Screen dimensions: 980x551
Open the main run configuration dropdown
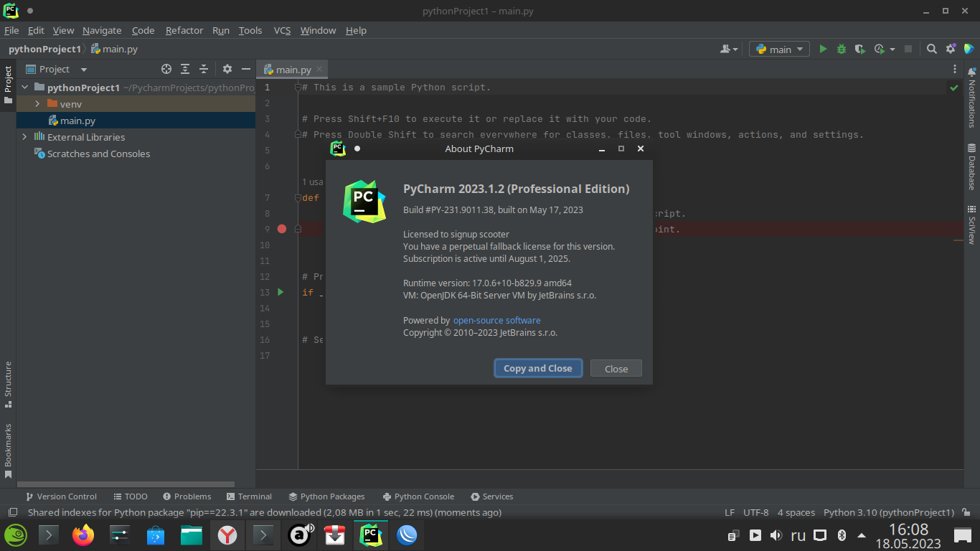point(779,49)
